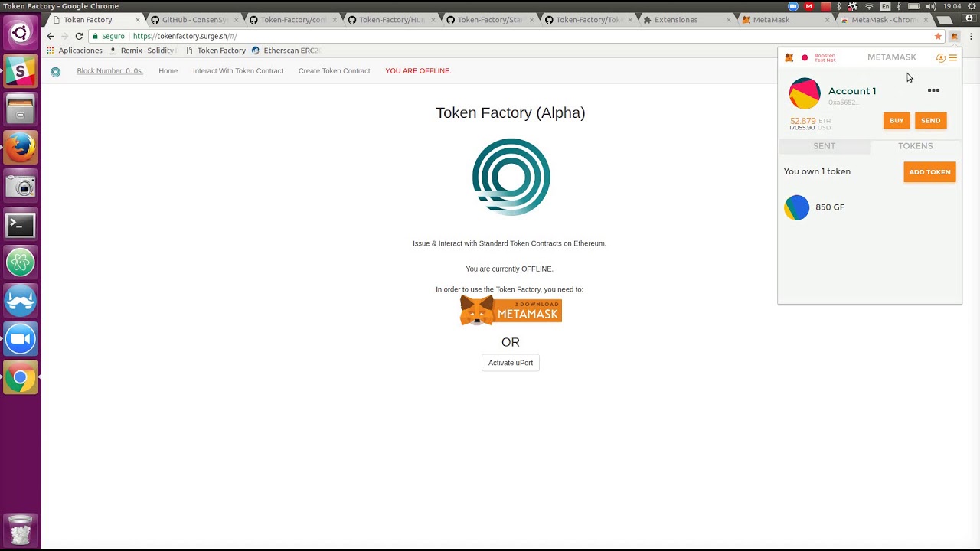Click the Block Number status text
980x551 pixels.
(109, 71)
